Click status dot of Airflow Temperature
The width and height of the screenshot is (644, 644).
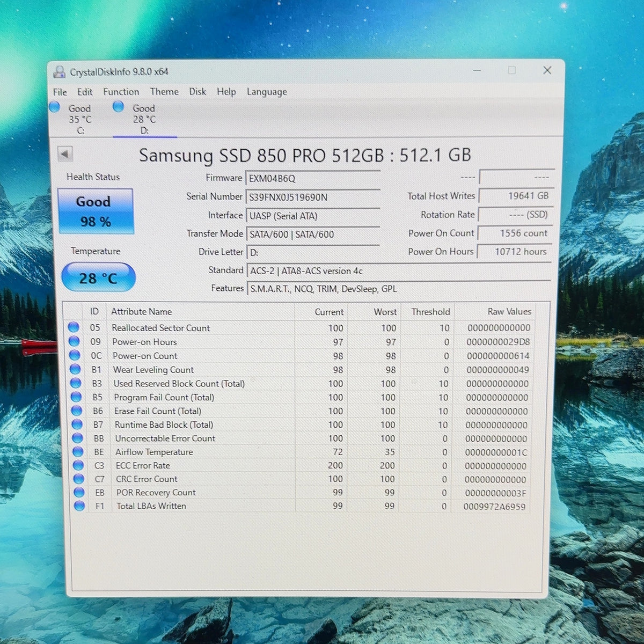[78, 451]
